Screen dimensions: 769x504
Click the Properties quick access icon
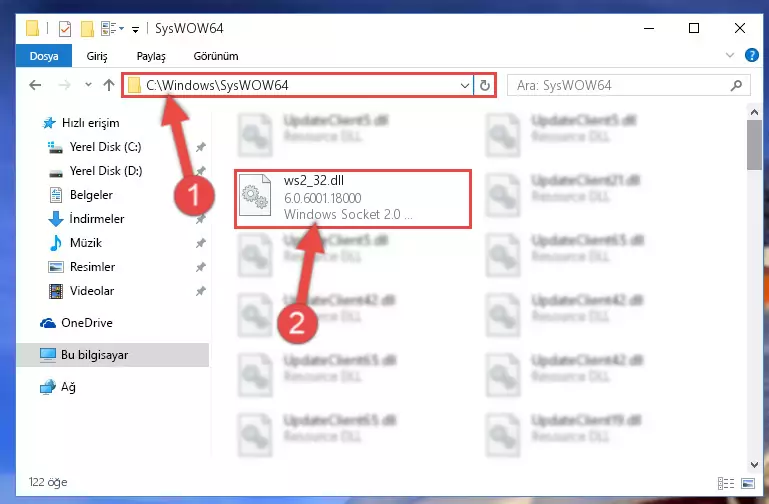(x=65, y=29)
